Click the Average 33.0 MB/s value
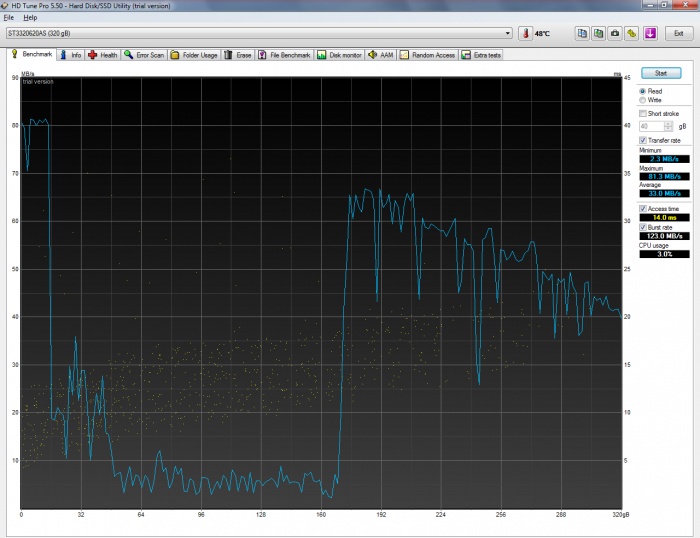 tap(664, 193)
